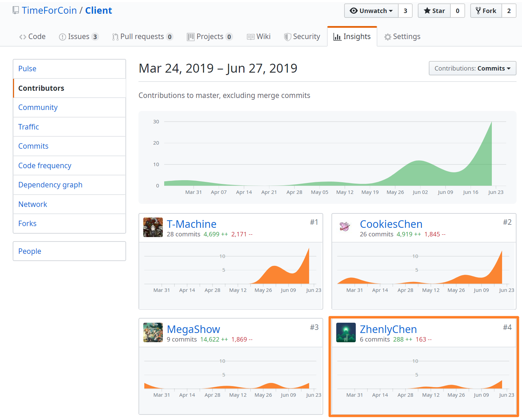Image resolution: width=522 pixels, height=420 pixels.
Task: Click the Code tab angle-brackets icon
Action: (23, 37)
